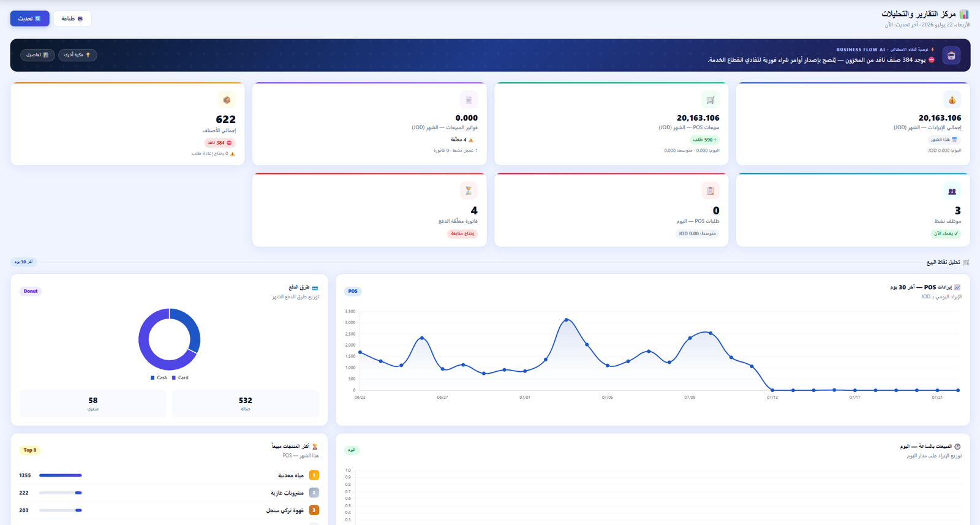Click the hourglass pending invoices icon
The width and height of the screenshot is (980, 525).
click(469, 191)
